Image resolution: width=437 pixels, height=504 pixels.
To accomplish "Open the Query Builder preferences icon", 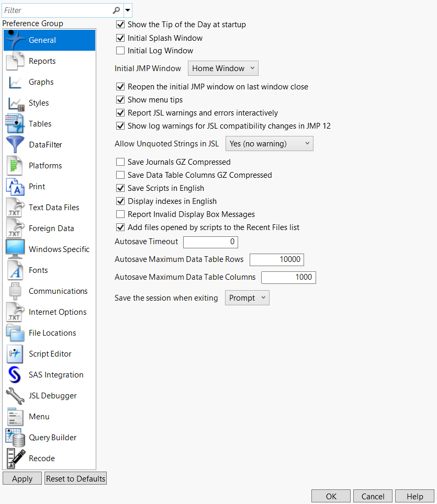I will coord(15,437).
